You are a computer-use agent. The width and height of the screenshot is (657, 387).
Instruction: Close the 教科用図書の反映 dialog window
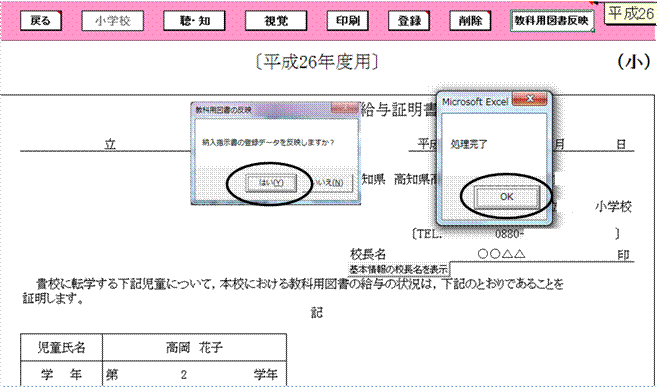(344, 108)
